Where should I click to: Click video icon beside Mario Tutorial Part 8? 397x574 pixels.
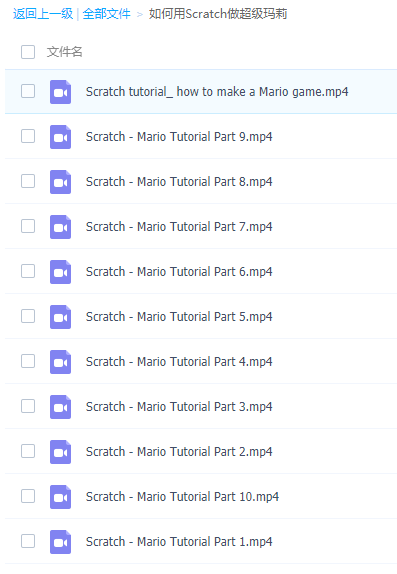tap(60, 182)
